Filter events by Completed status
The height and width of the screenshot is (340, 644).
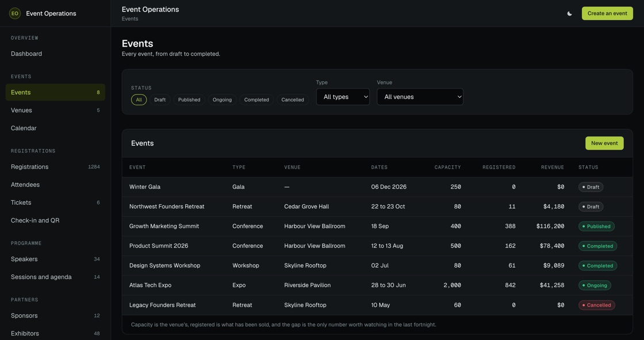click(x=256, y=100)
